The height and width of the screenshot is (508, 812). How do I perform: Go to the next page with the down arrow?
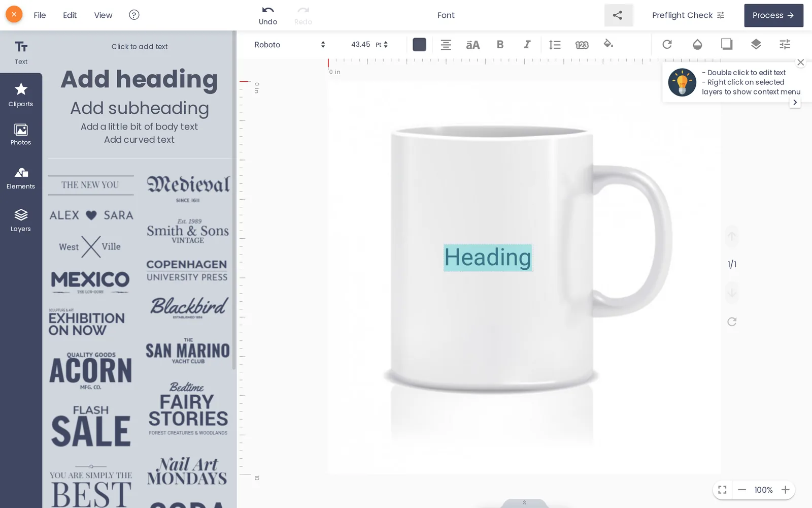(x=732, y=293)
